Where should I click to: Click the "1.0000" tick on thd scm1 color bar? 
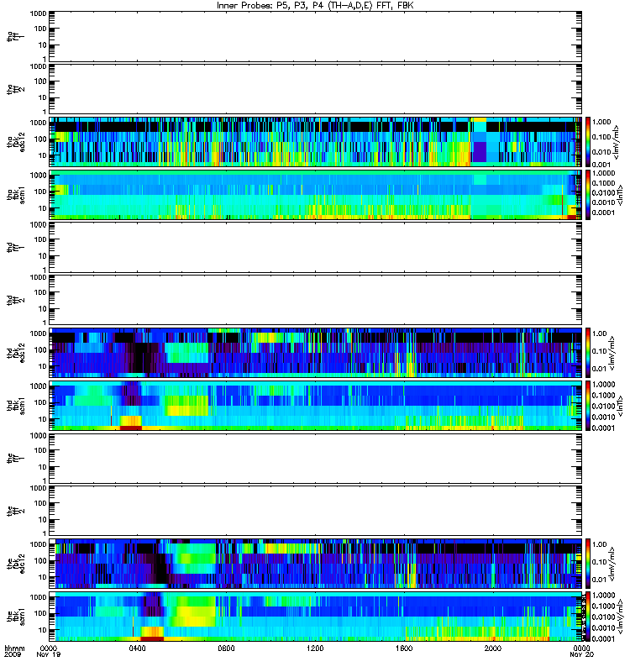(x=603, y=384)
